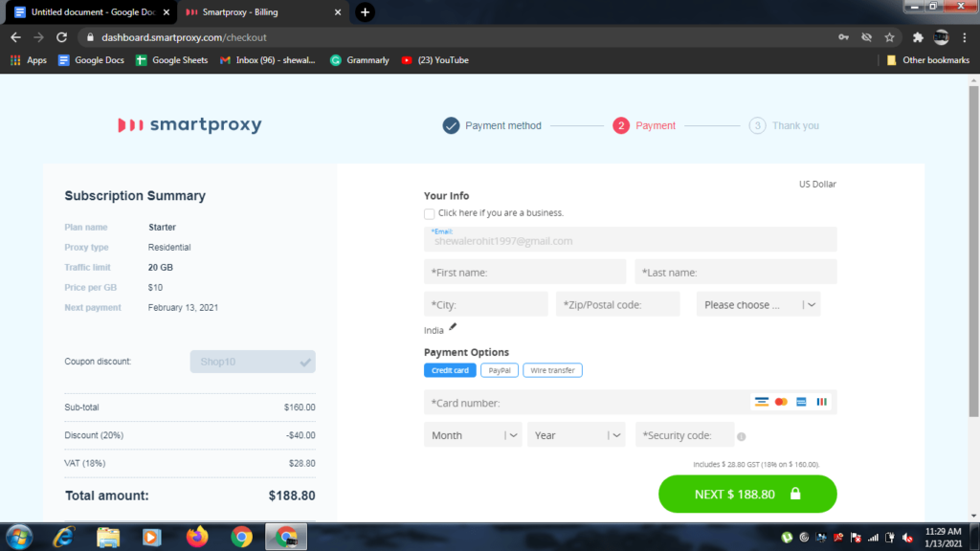Open the media player taskbar icon
Image resolution: width=980 pixels, height=551 pixels.
(x=152, y=537)
